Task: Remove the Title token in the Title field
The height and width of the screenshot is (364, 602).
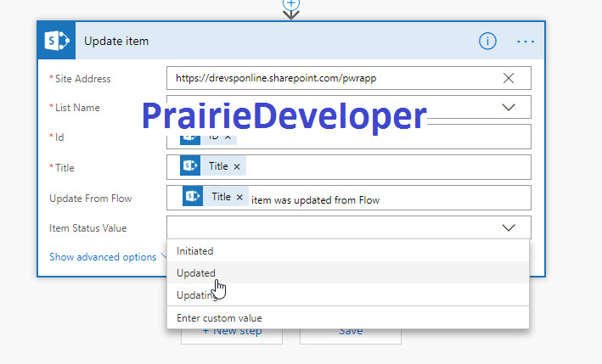Action: [x=237, y=167]
